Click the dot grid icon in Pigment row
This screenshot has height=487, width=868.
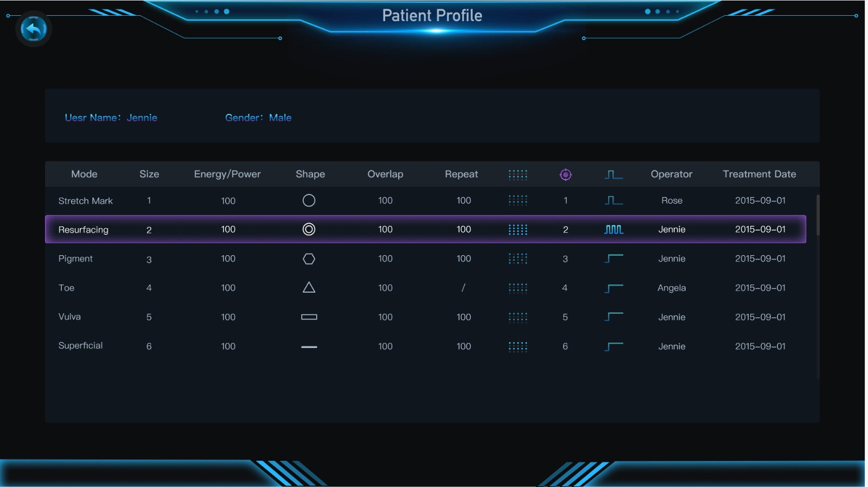(x=518, y=258)
